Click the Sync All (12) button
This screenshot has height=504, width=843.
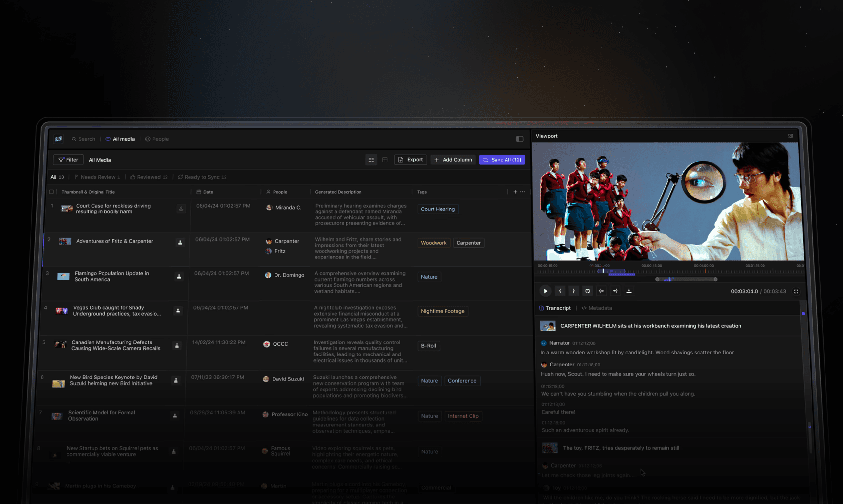pos(502,160)
